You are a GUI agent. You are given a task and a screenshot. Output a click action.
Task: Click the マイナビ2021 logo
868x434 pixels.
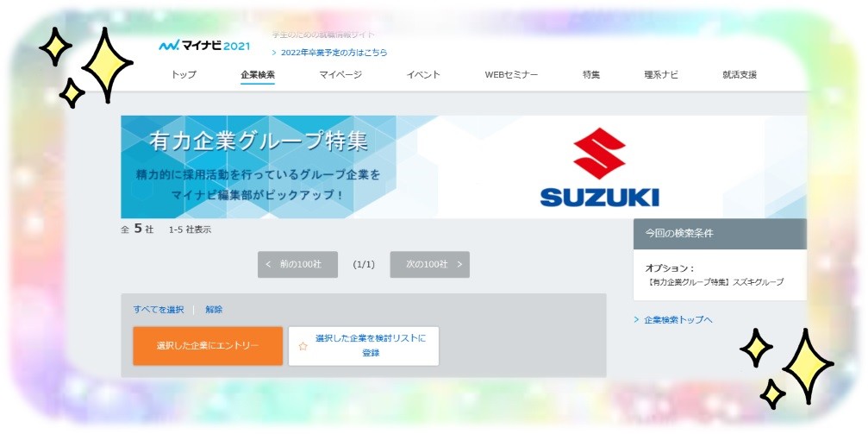pos(203,46)
